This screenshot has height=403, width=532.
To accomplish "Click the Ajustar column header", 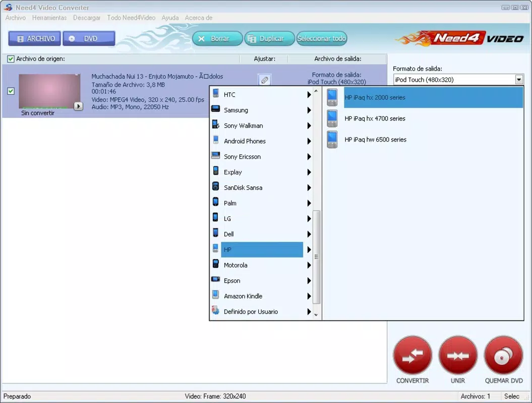I will pyautogui.click(x=264, y=58).
